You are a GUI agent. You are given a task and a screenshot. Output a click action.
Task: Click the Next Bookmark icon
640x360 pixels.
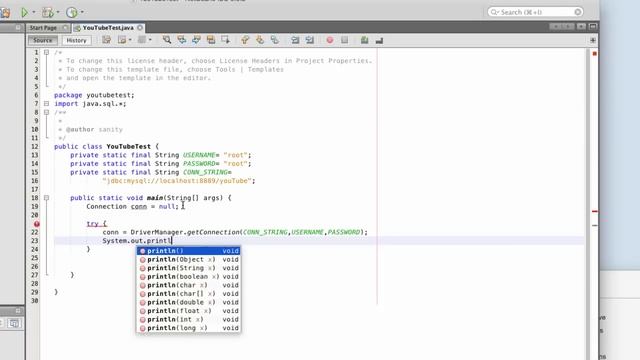[260, 40]
